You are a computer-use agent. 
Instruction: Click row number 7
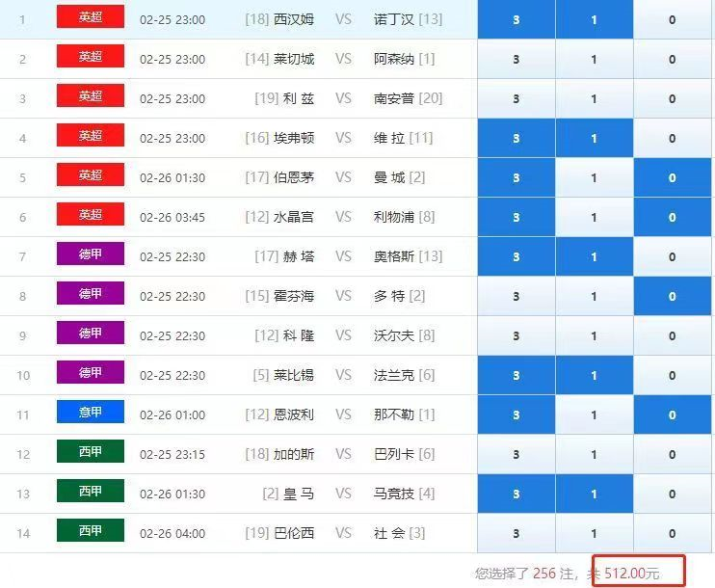22,257
